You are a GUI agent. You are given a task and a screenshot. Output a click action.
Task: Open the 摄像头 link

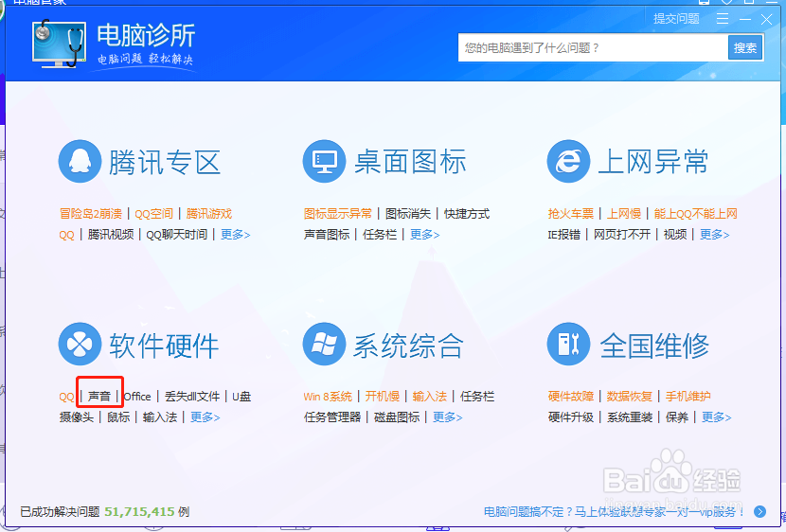(76, 417)
